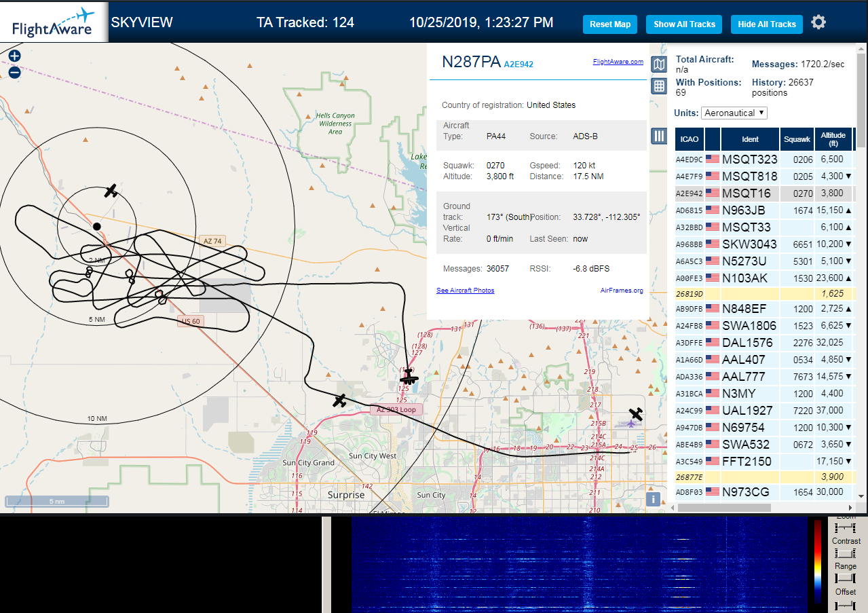Viewport: 868px width, 613px height.
Task: Toggle the map view icon beside sidebar
Action: [658, 64]
